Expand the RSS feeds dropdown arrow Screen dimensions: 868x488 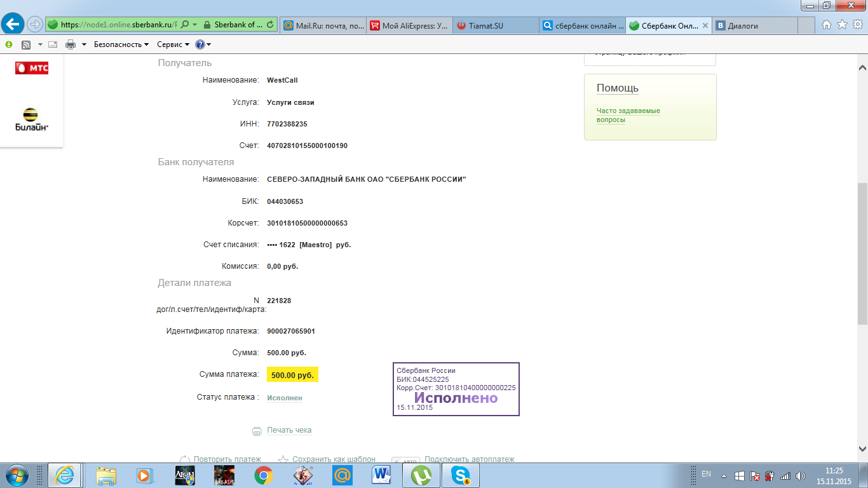[x=40, y=44]
